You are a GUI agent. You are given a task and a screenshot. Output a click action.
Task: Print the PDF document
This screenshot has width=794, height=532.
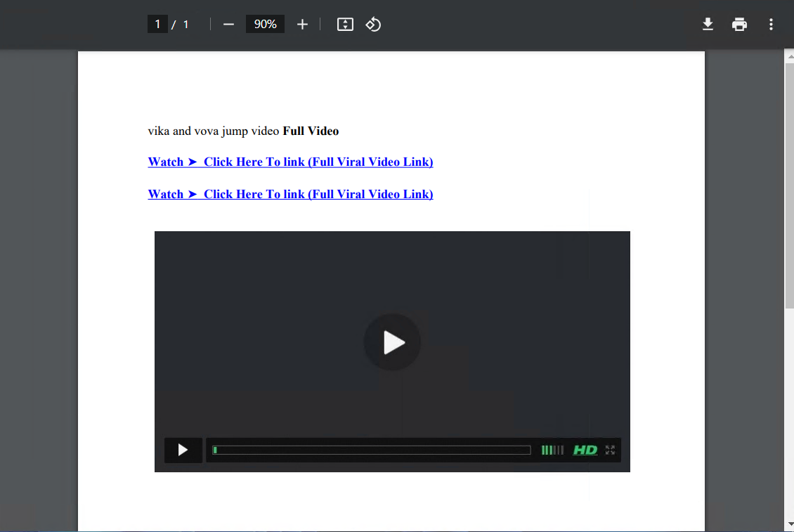pyautogui.click(x=739, y=25)
